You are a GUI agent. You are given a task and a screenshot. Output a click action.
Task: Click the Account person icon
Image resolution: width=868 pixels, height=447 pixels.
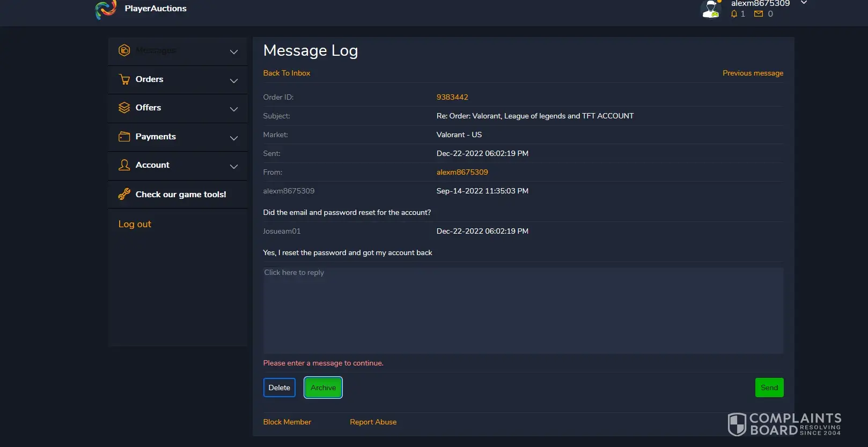click(124, 165)
